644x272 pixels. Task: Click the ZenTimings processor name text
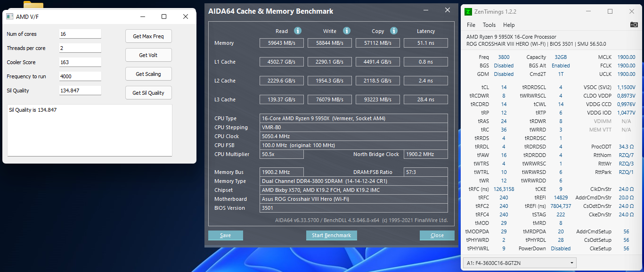[511, 37]
